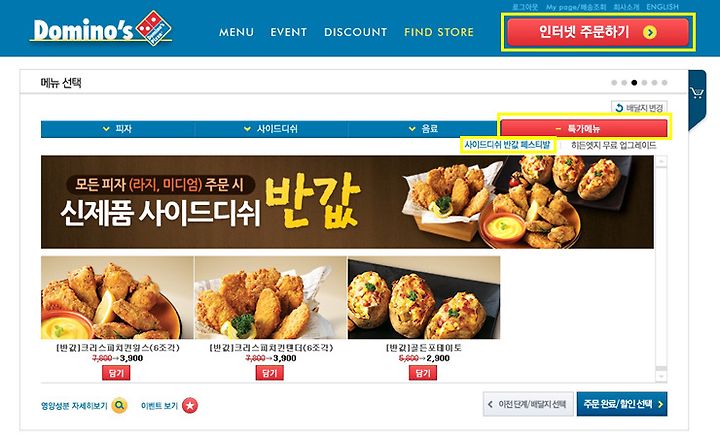Click the Domino's logo
The height and width of the screenshot is (440, 720).
[x=102, y=28]
